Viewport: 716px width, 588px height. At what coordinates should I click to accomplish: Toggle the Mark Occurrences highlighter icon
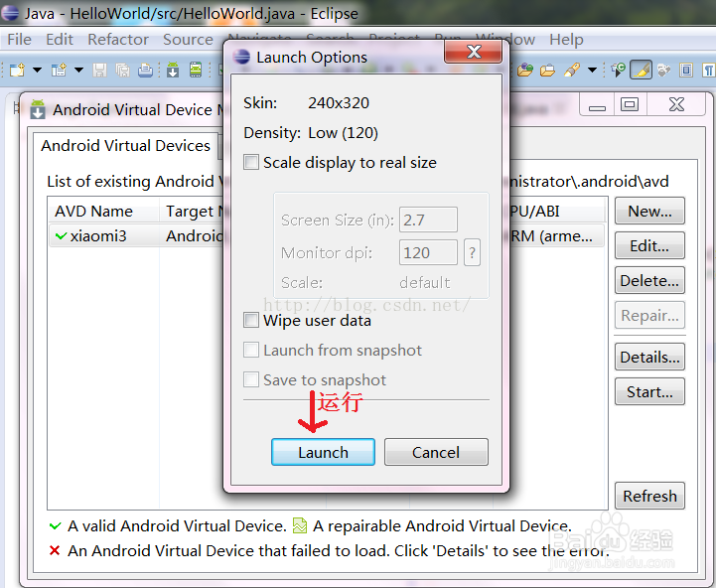coord(642,70)
